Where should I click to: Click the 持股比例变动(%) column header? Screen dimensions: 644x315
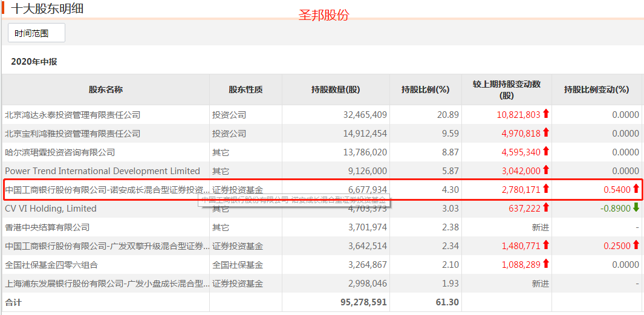point(597,90)
